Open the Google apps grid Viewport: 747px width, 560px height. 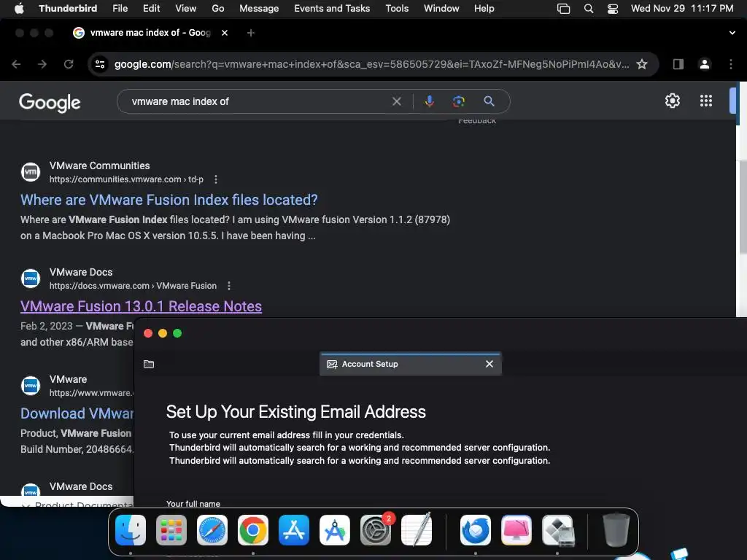tap(705, 101)
